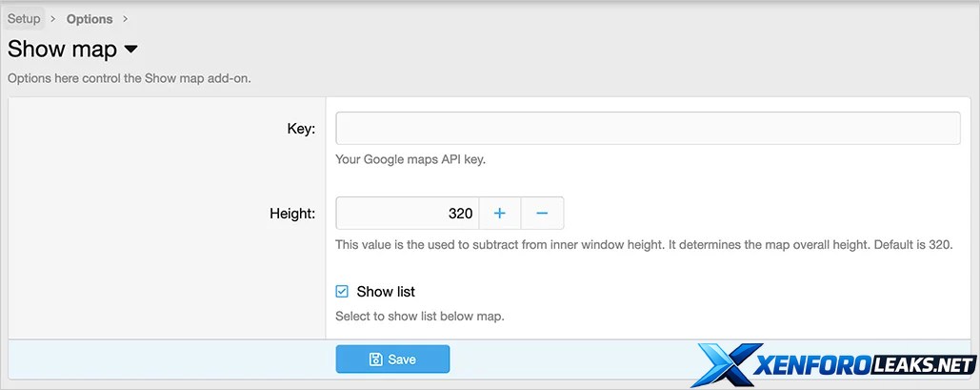This screenshot has height=390, width=980.
Task: Click the "Key:" field label
Action: point(301,129)
